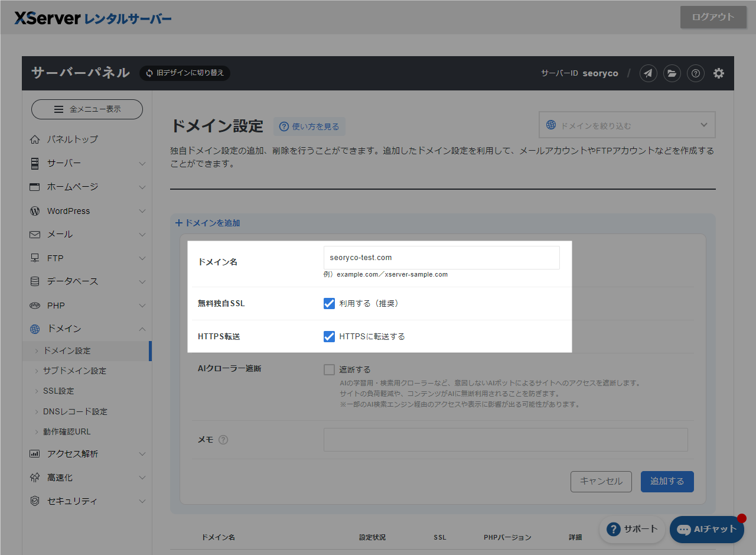Click the mail envelope icon beside メール
Screen dimensions: 756x555
[x=35, y=234]
